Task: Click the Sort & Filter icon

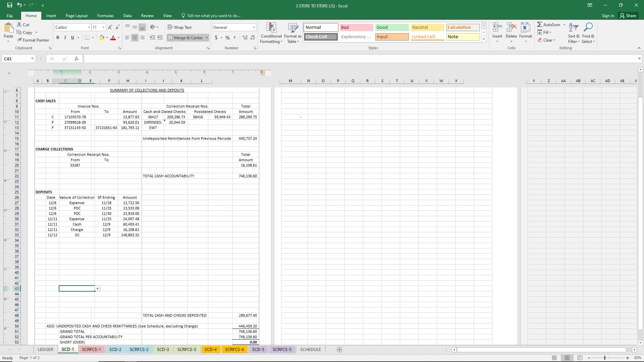Action: point(574,27)
